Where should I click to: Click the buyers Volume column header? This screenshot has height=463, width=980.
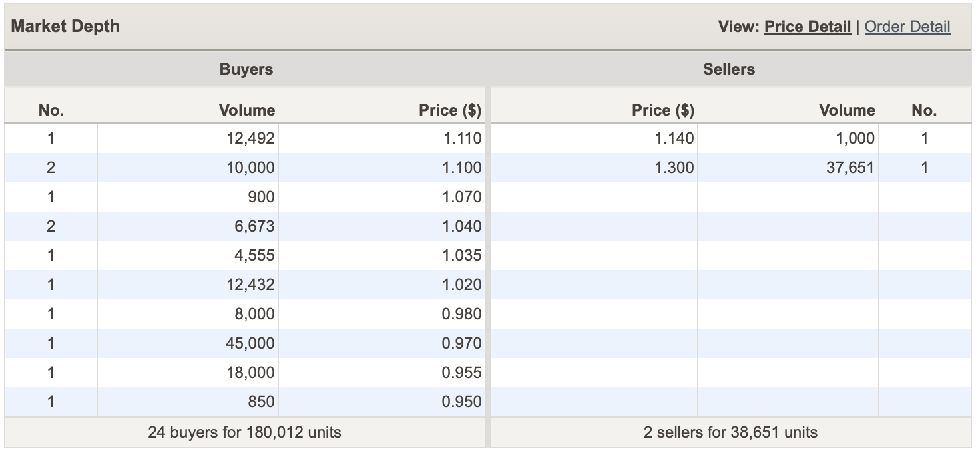click(x=246, y=110)
